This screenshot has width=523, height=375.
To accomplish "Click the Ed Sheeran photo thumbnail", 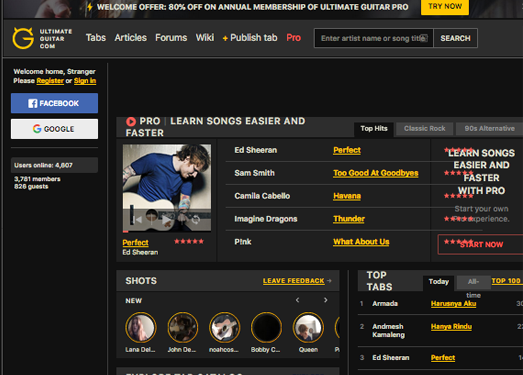I will pyautogui.click(x=167, y=188).
